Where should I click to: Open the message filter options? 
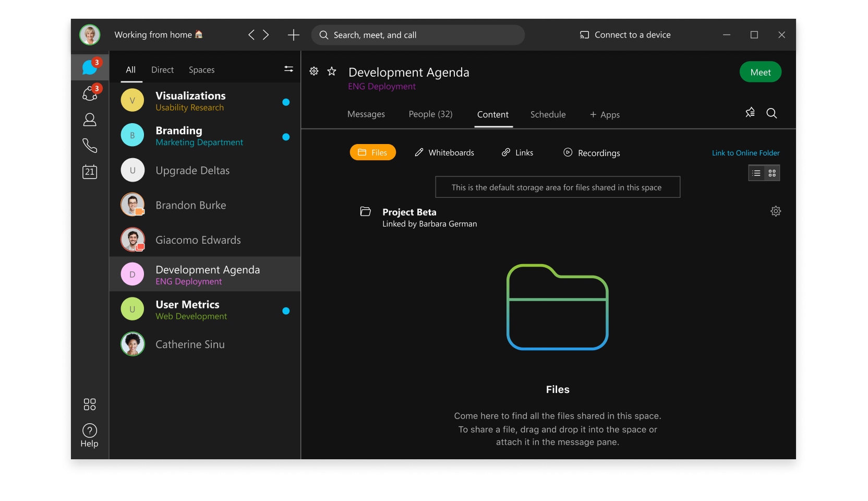pyautogui.click(x=288, y=68)
